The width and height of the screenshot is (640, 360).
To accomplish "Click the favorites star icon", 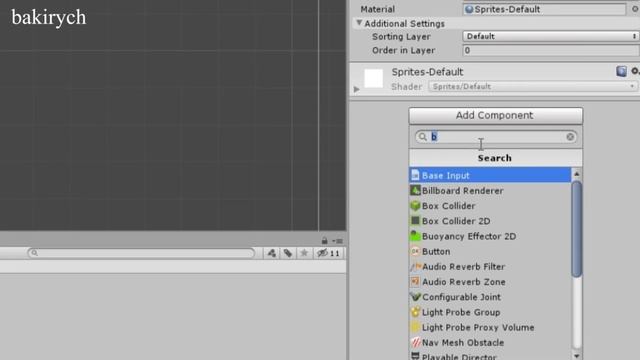I will [304, 253].
